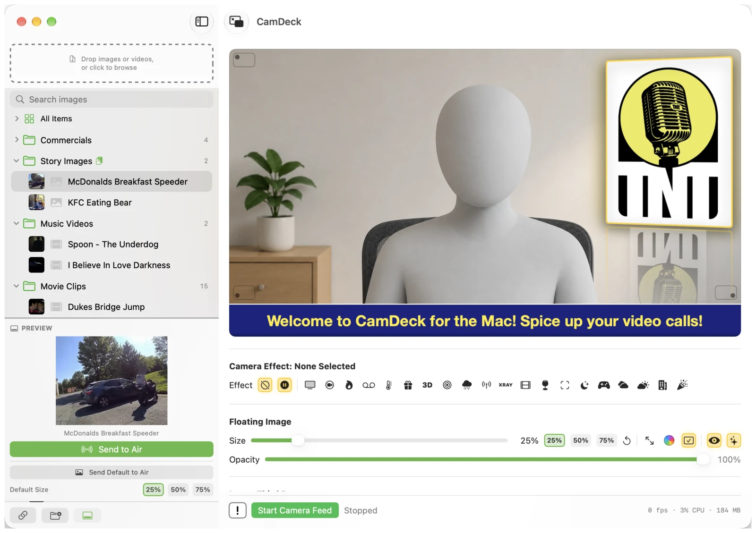Apply the party popper effect
Screen dimensions: 756x533
point(682,385)
